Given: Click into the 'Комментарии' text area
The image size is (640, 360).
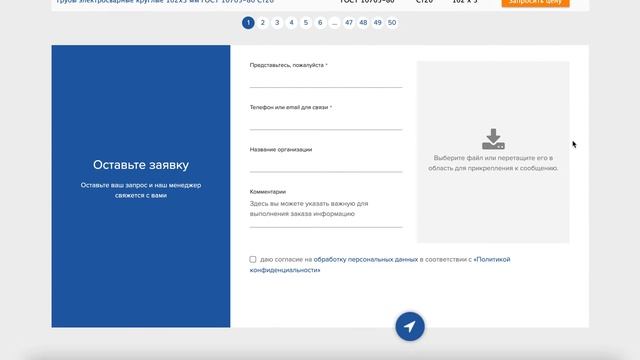Looking at the screenshot, I should point(326,212).
